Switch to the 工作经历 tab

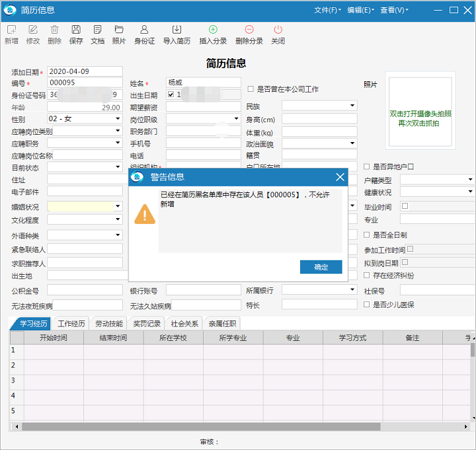click(x=71, y=324)
